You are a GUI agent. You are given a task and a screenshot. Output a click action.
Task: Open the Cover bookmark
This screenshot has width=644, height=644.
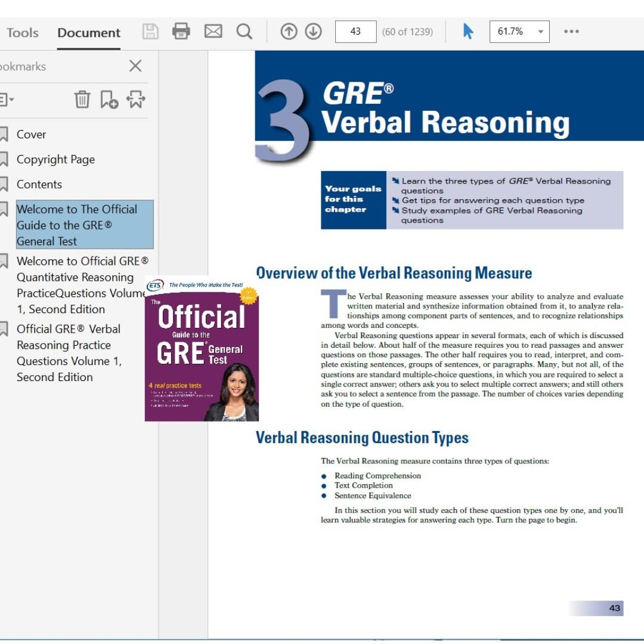31,134
